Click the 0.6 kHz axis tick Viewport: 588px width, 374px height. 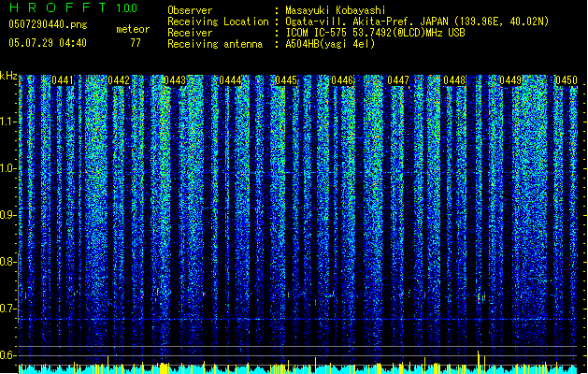(x=7, y=355)
